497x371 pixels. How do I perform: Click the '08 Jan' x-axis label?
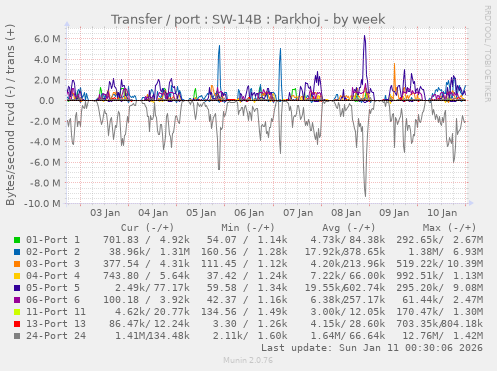[346, 213]
